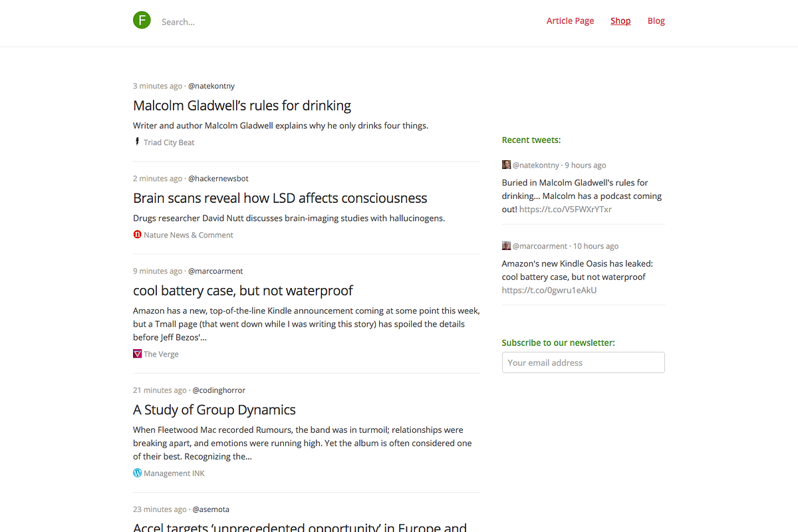Image resolution: width=798 pixels, height=532 pixels.
Task: Click the 23 minutes ago timestamp
Action: click(160, 509)
